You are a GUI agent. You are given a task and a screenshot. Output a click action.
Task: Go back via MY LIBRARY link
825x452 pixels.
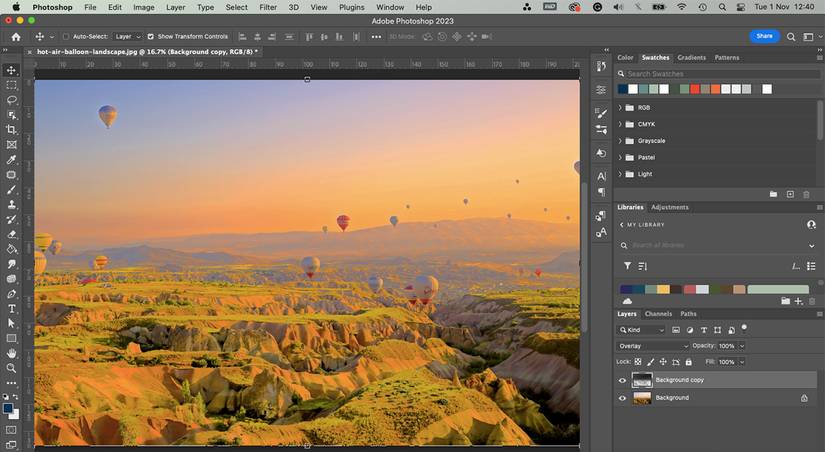[x=642, y=225]
